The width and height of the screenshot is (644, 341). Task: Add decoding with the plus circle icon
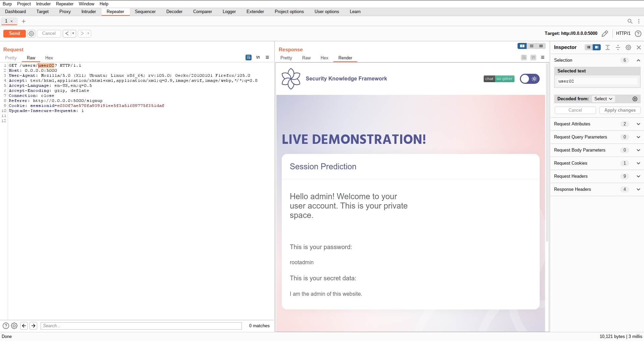635,99
